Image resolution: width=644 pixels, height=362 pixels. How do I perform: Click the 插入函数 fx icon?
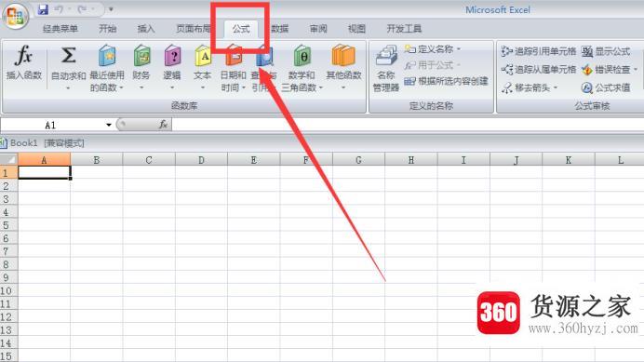tap(23, 56)
